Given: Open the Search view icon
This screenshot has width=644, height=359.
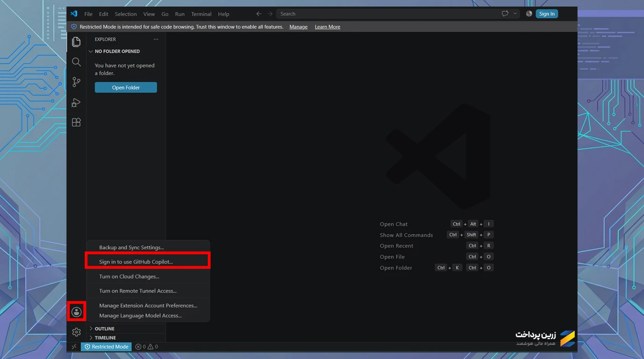Looking at the screenshot, I should pos(76,62).
